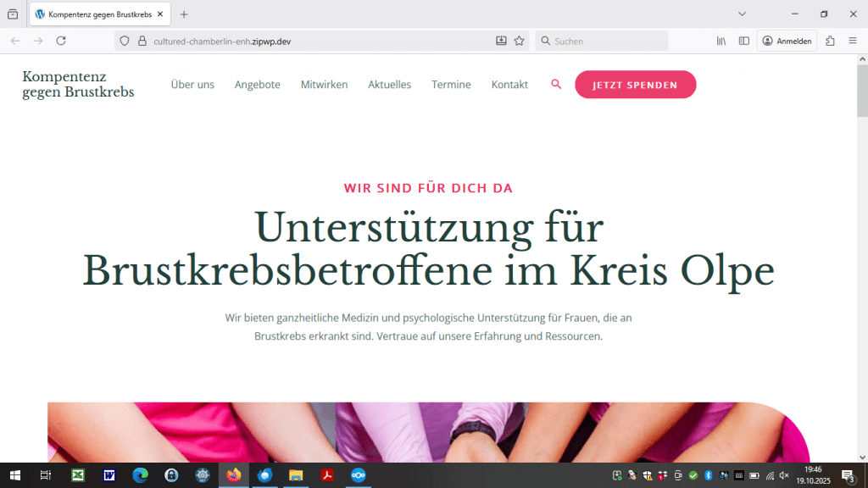Open the Firefox hamburger application menu
Image resolution: width=868 pixels, height=488 pixels.
tap(852, 41)
